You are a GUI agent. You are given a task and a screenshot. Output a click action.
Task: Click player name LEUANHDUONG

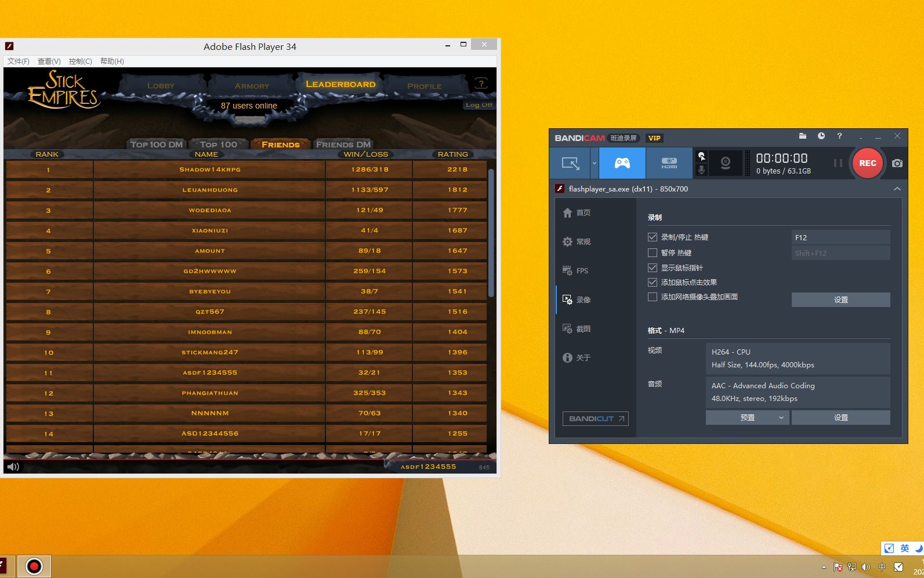(210, 190)
